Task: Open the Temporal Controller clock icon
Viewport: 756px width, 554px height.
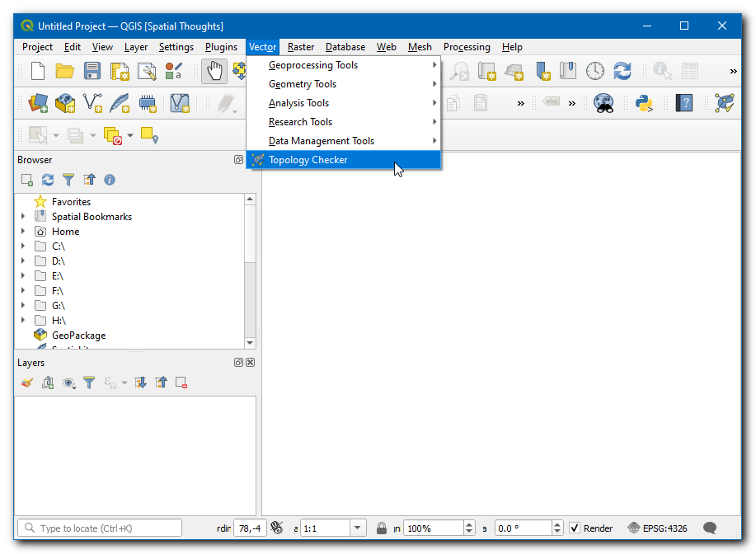Action: [594, 72]
